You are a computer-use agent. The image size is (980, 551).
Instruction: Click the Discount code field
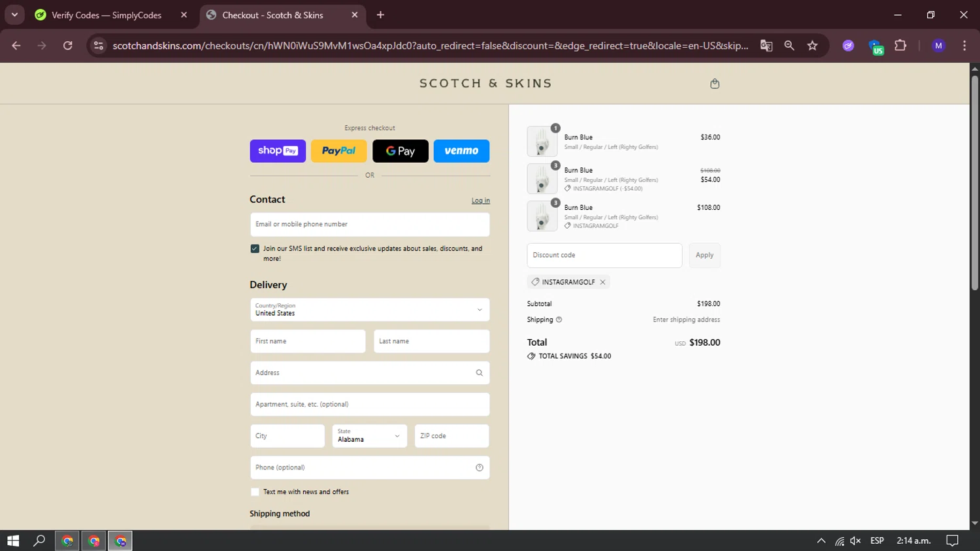click(x=604, y=256)
